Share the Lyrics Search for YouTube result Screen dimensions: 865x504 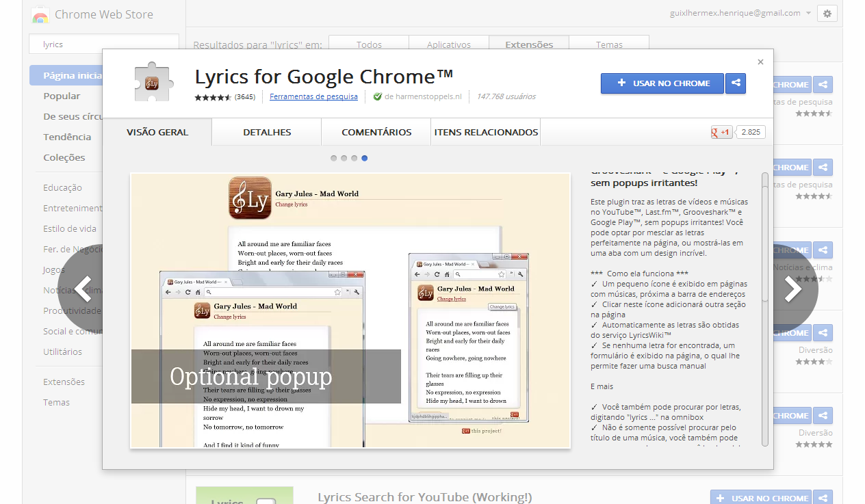pyautogui.click(x=823, y=499)
